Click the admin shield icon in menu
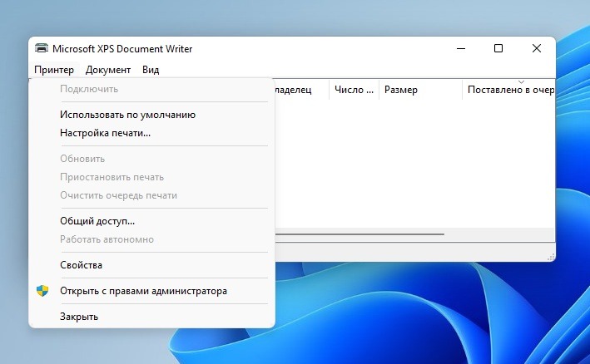590x364 pixels. tap(42, 290)
